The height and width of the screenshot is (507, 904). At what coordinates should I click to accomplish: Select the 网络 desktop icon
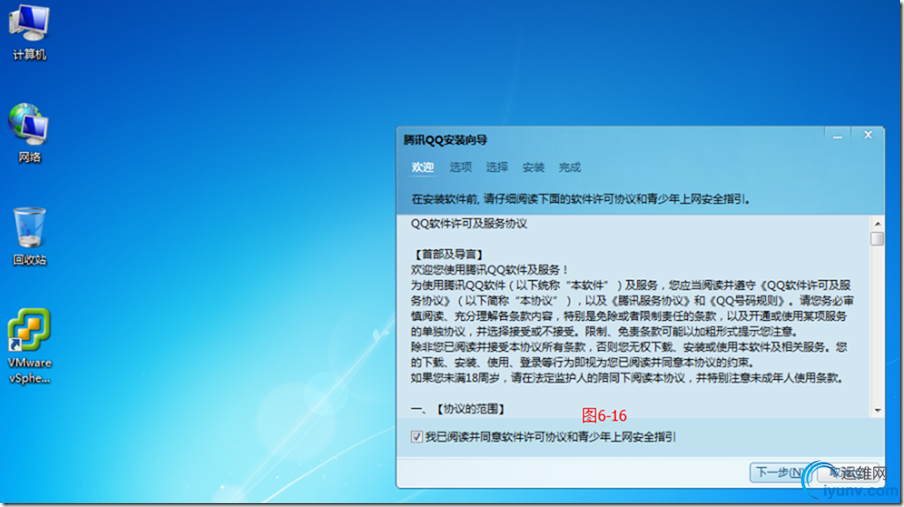tap(29, 133)
